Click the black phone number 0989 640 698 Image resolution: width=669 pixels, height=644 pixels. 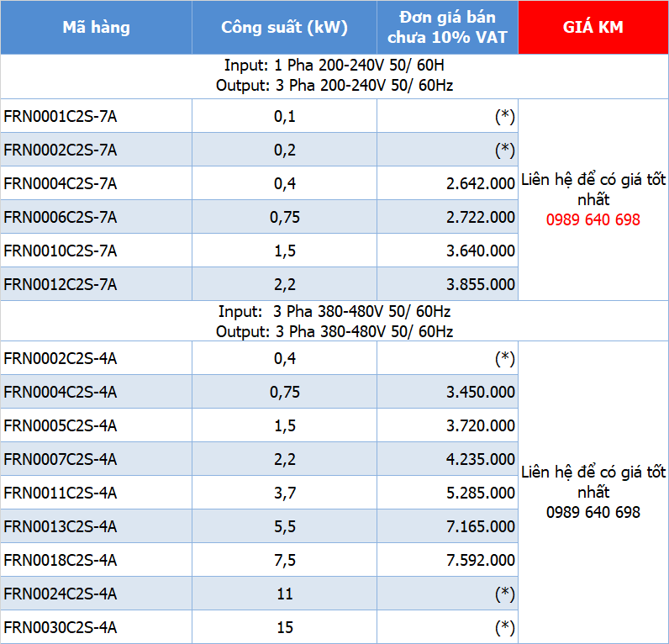point(593,512)
